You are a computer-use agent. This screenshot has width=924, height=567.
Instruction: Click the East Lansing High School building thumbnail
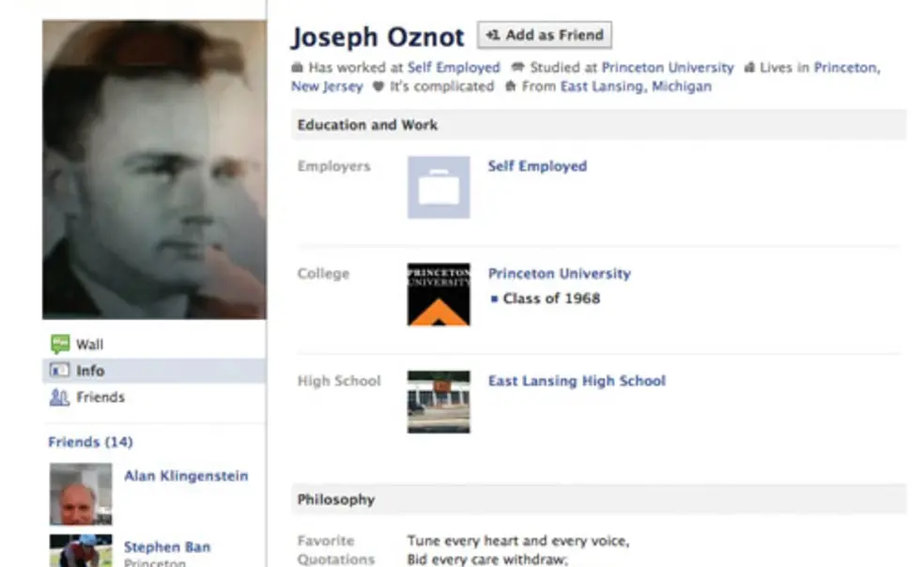[x=438, y=402]
